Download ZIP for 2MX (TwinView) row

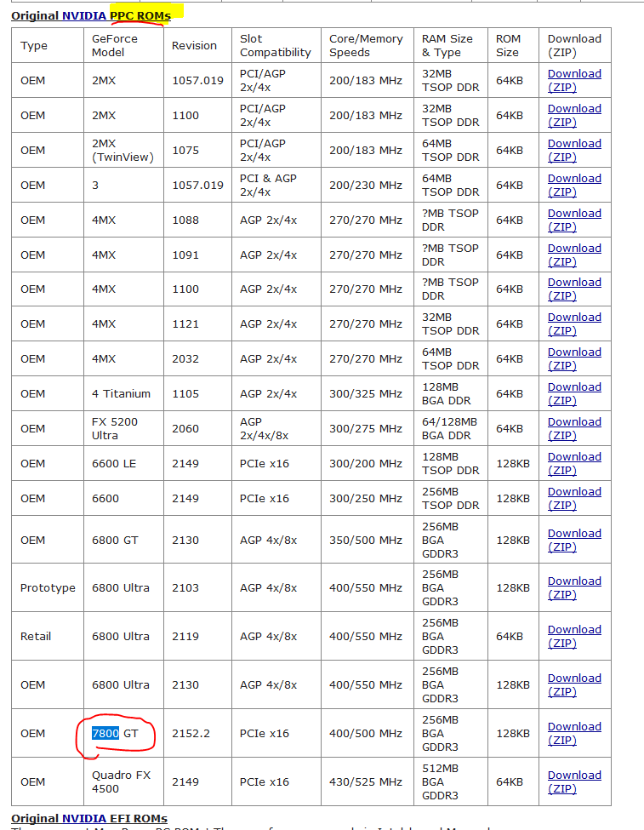574,151
